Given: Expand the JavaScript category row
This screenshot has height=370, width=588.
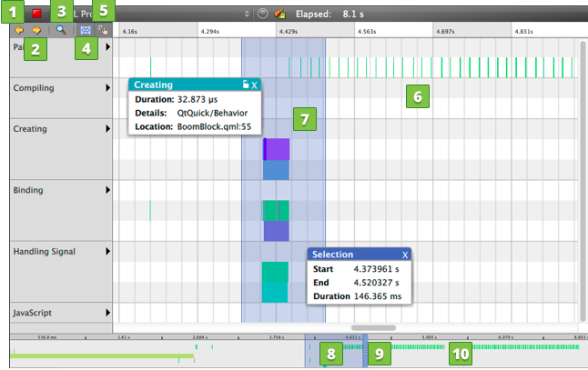Looking at the screenshot, I should [x=108, y=313].
